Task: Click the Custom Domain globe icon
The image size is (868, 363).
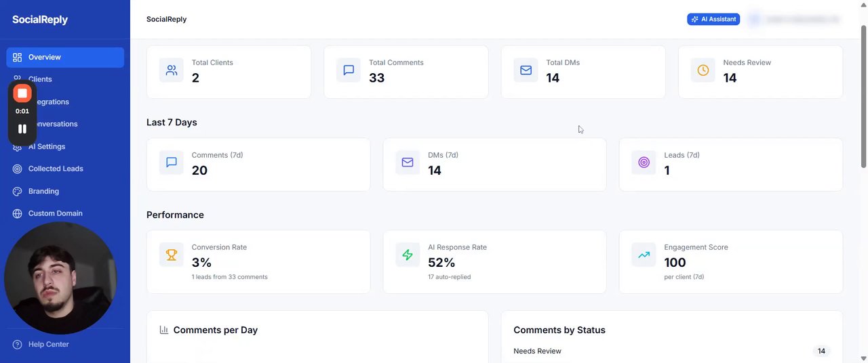Action: pos(18,213)
